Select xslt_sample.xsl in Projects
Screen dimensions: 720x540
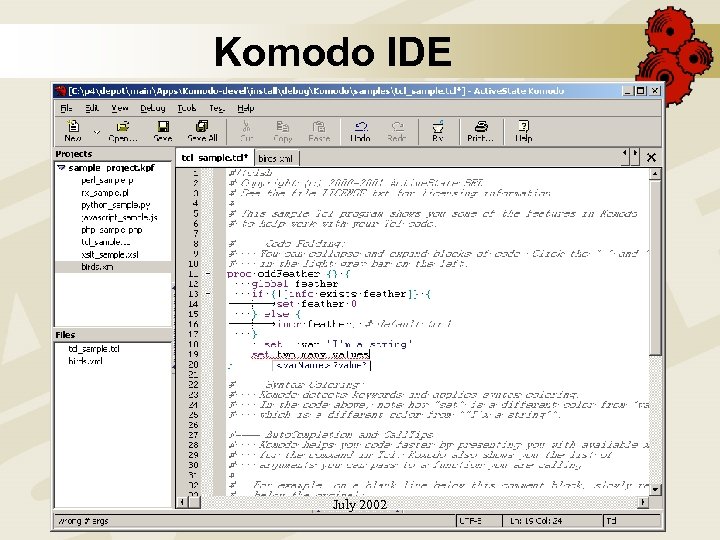[x=110, y=254]
